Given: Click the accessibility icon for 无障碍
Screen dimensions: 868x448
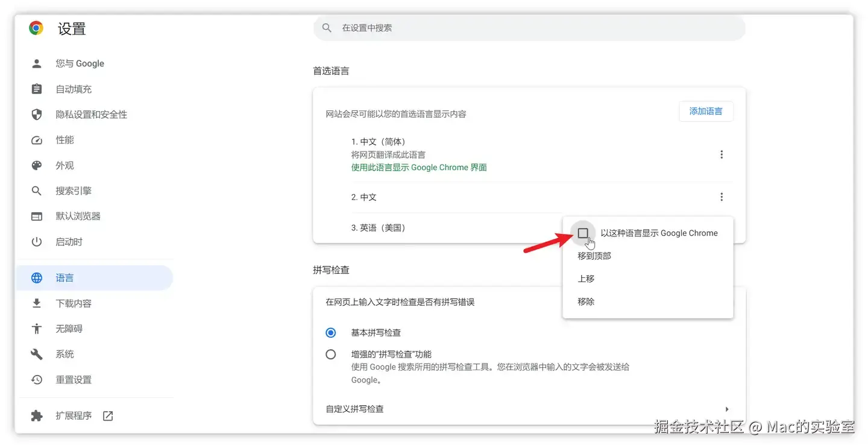Looking at the screenshot, I should click(x=37, y=329).
